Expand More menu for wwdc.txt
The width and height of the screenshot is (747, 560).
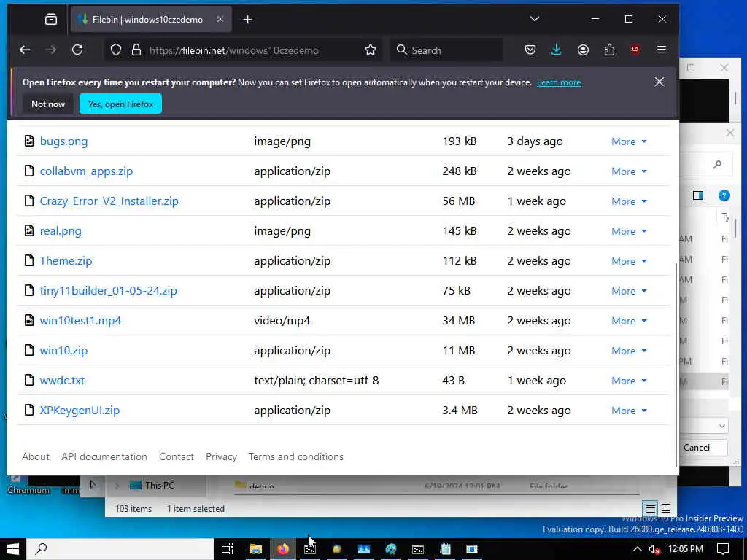(629, 381)
